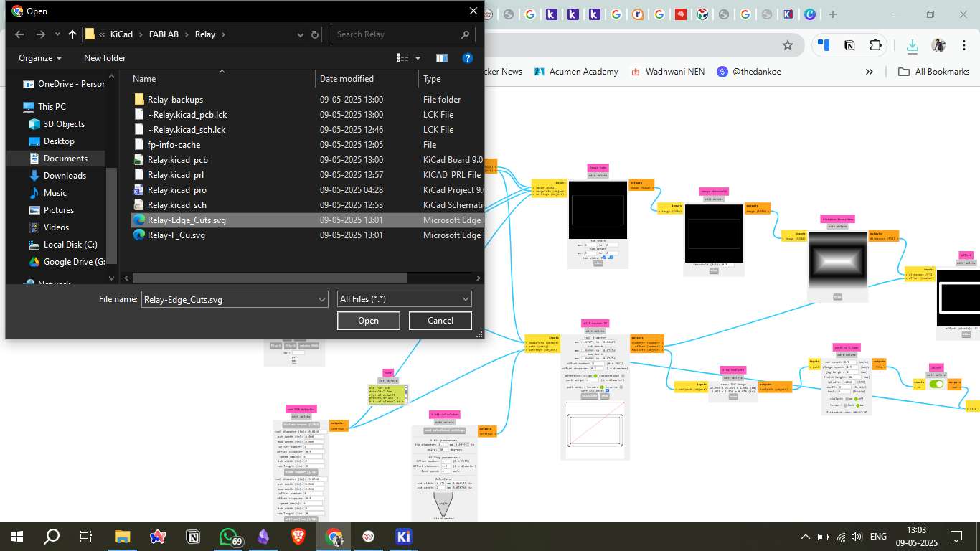Select climb direction radio button
The image size is (980, 551).
595,375
